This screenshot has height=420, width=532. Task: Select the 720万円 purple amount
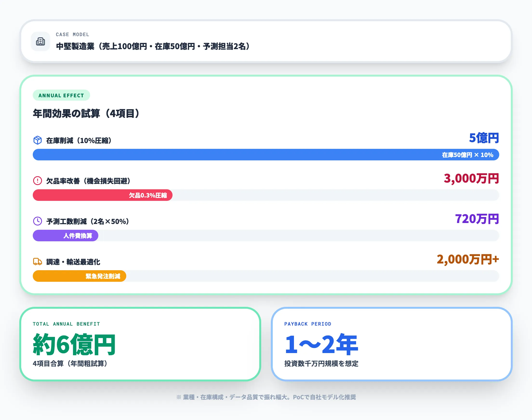pos(477,218)
